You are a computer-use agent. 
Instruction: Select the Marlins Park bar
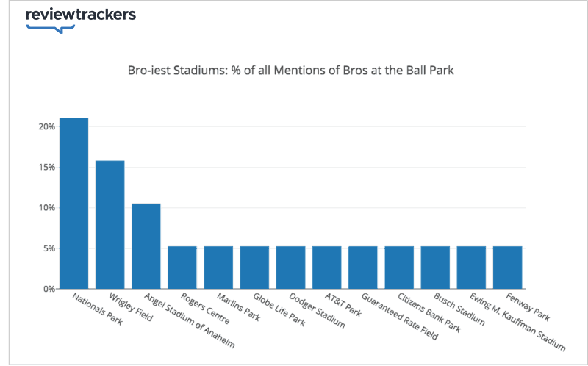pyautogui.click(x=218, y=268)
